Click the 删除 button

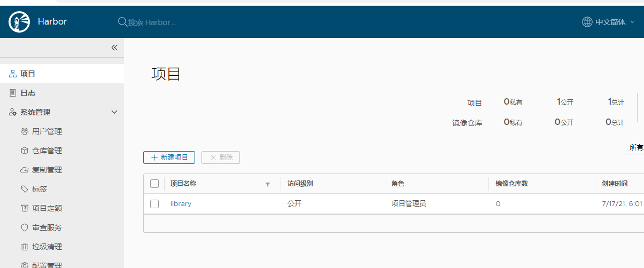point(221,157)
